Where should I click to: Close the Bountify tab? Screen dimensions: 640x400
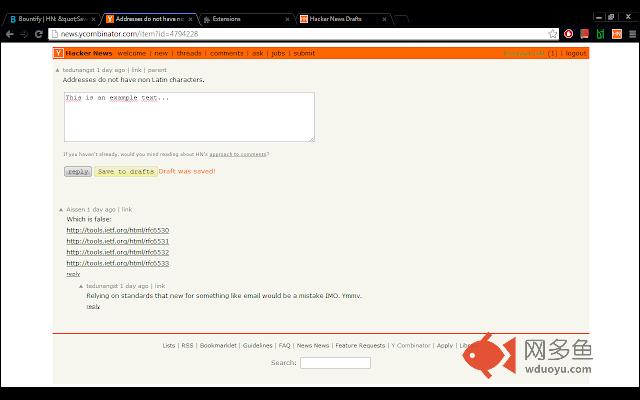pos(93,19)
